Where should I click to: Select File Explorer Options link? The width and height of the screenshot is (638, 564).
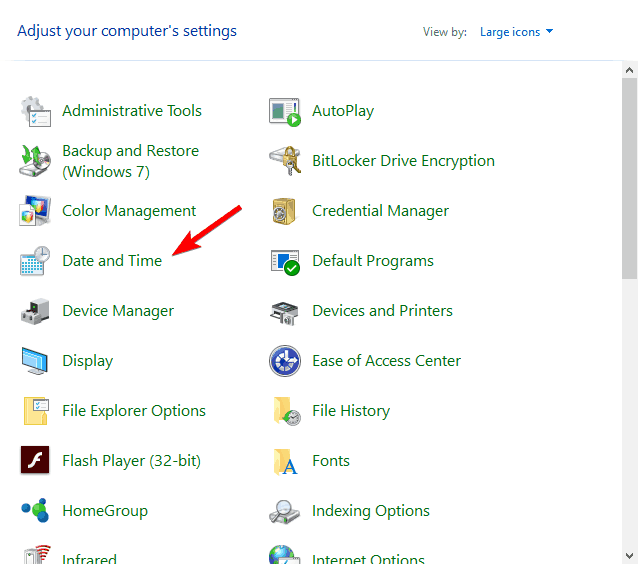tap(134, 411)
